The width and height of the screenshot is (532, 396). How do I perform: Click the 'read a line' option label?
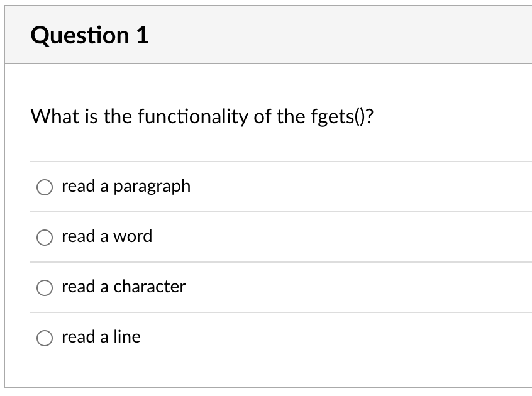coord(101,337)
